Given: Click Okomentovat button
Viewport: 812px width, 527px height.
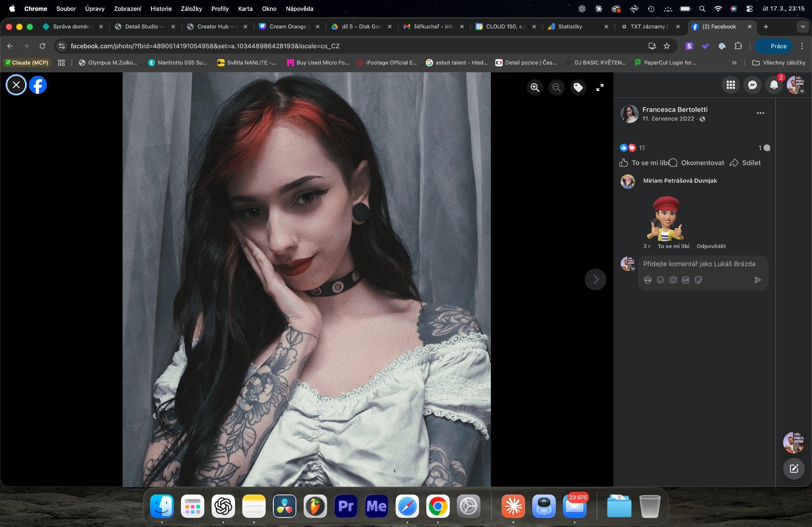Looking at the screenshot, I should [697, 163].
